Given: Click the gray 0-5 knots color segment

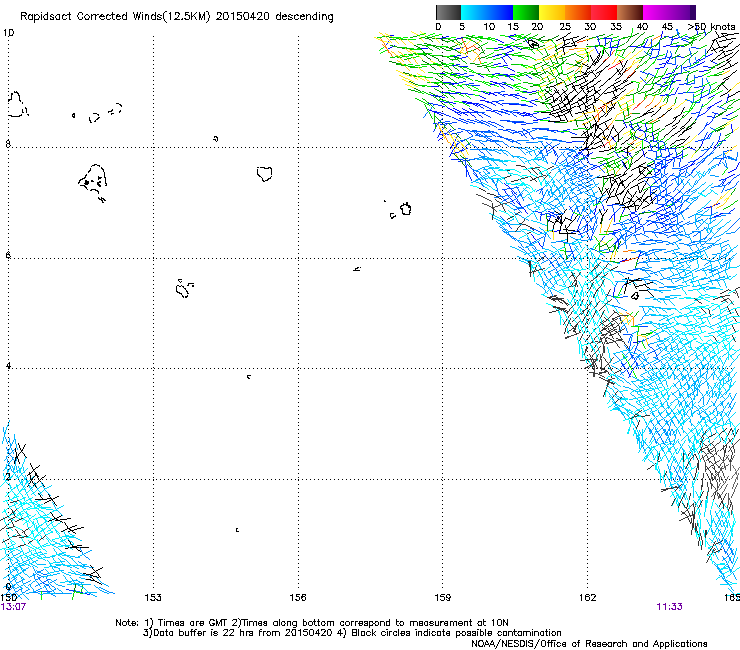Looking at the screenshot, I should tap(448, 12).
